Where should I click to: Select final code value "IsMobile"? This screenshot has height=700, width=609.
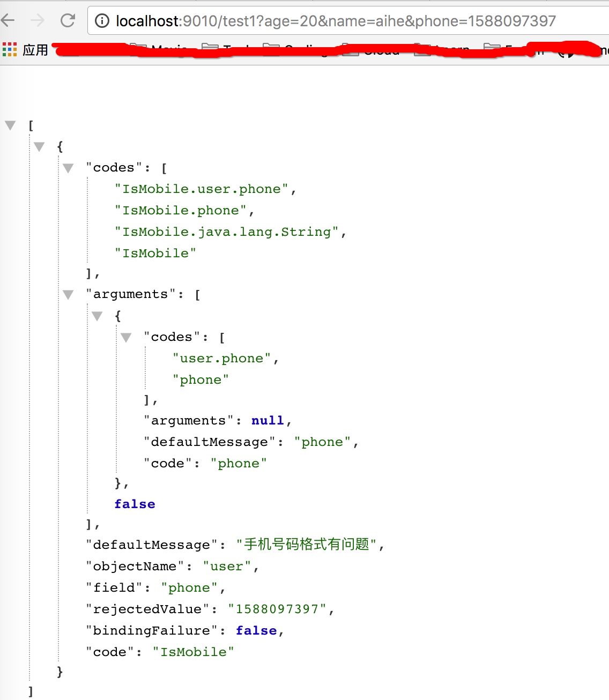(194, 652)
